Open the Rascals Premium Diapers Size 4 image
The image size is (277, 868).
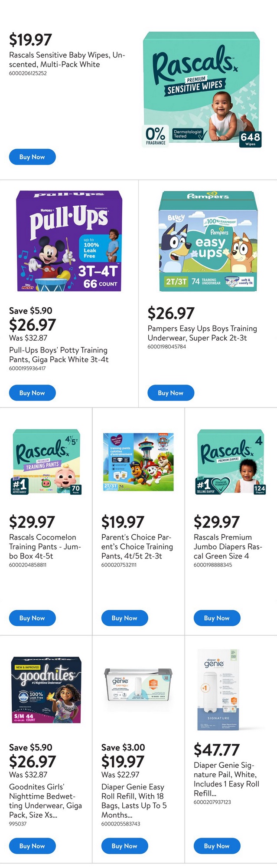(231, 462)
